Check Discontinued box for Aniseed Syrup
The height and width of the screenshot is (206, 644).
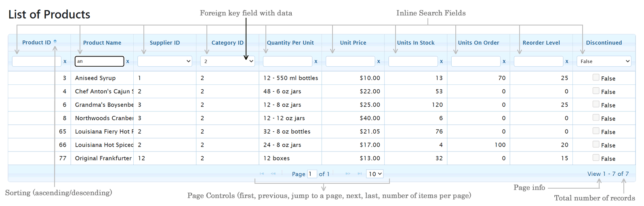[596, 78]
